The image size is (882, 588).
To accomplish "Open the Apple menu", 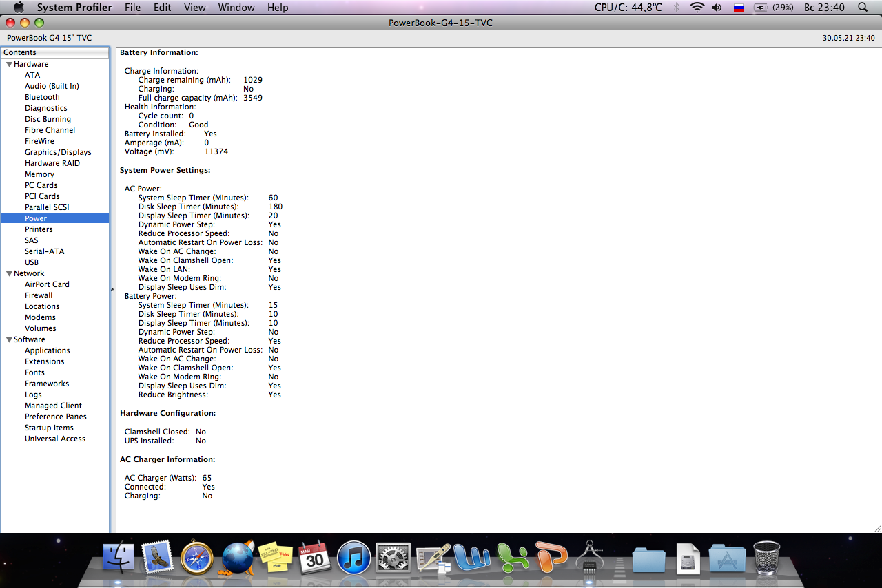I will click(x=19, y=7).
